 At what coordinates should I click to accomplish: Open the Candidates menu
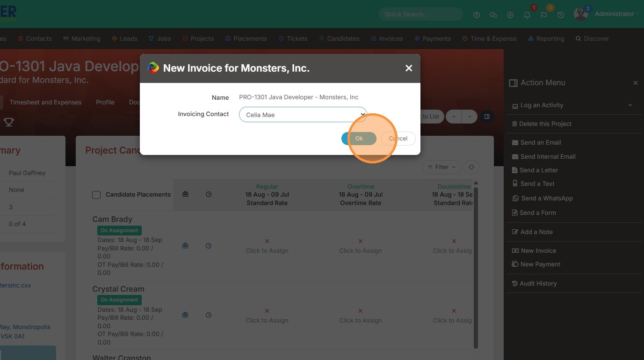click(x=339, y=39)
